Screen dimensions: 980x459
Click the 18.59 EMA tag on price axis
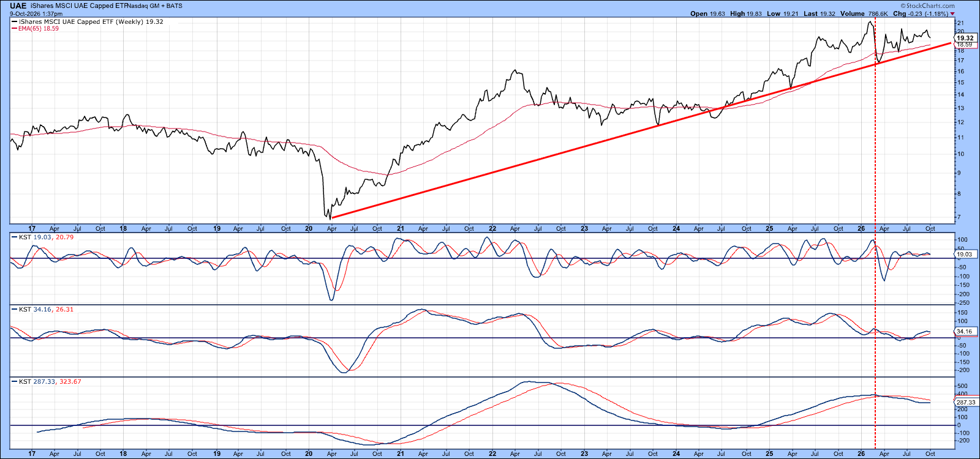coord(965,45)
